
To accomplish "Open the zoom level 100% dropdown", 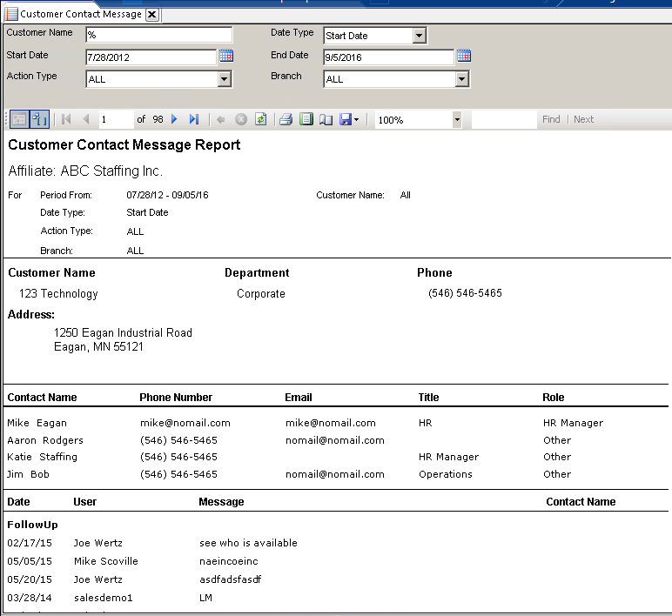I will (x=457, y=119).
